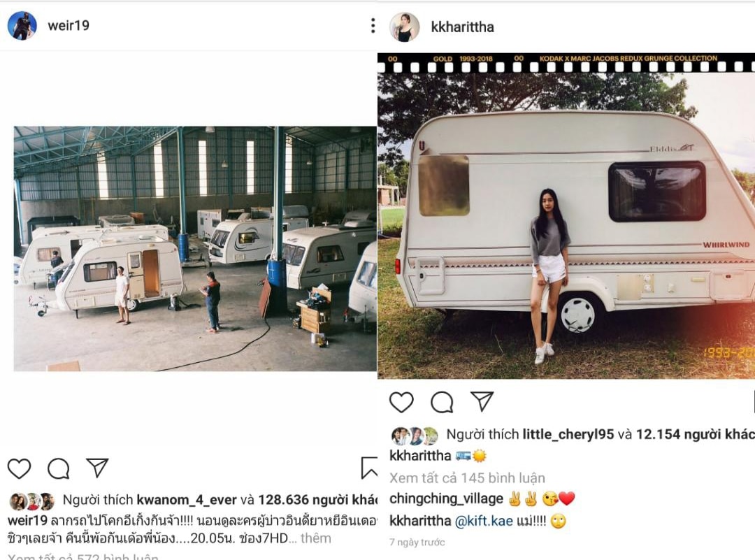
Task: Open comment bubble on kkharittha post
Action: point(442,402)
